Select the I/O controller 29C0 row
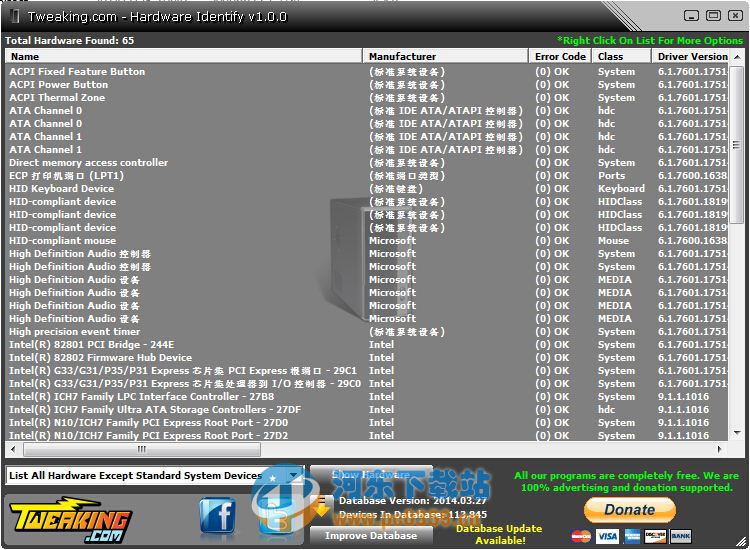750x550 pixels. coord(367,384)
